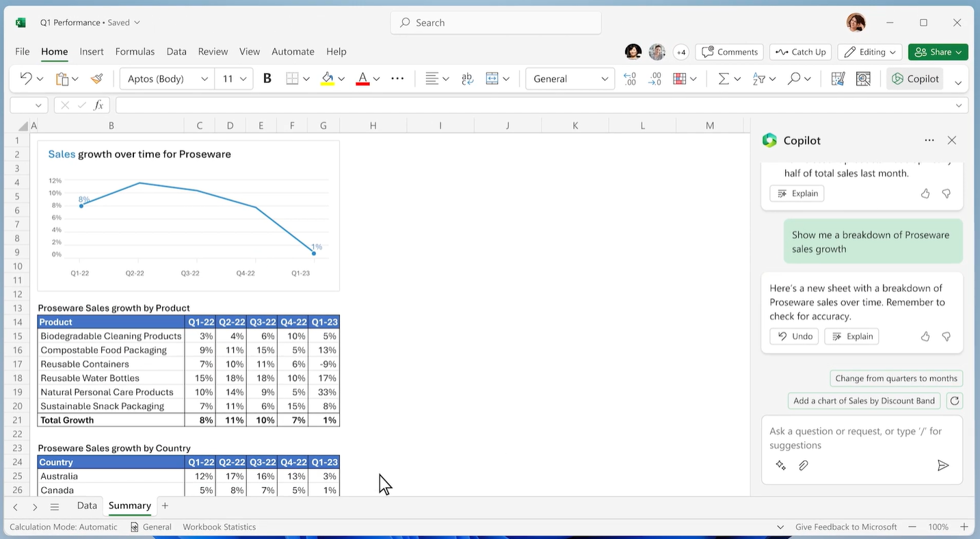This screenshot has width=980, height=539.
Task: Apply the yellow fill color
Action: coord(328,79)
